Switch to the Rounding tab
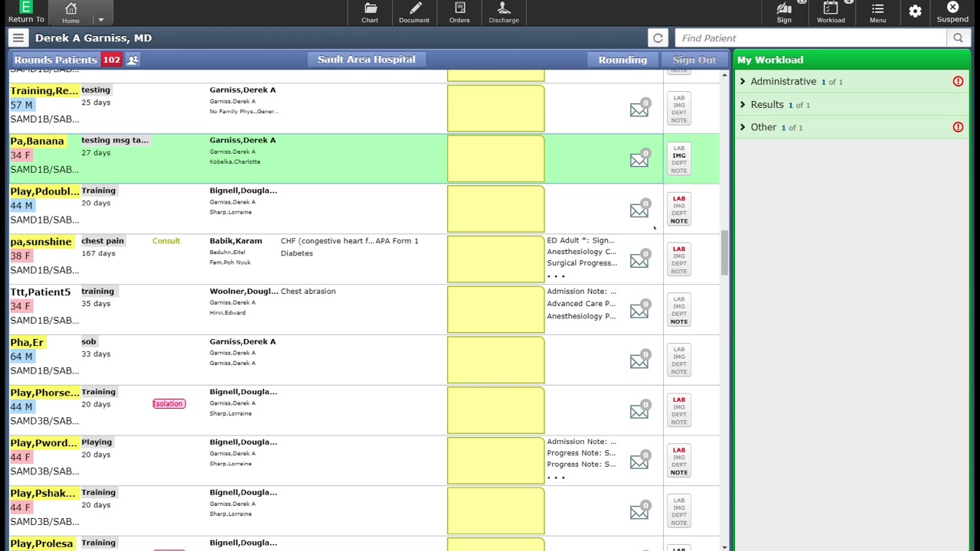 (622, 60)
